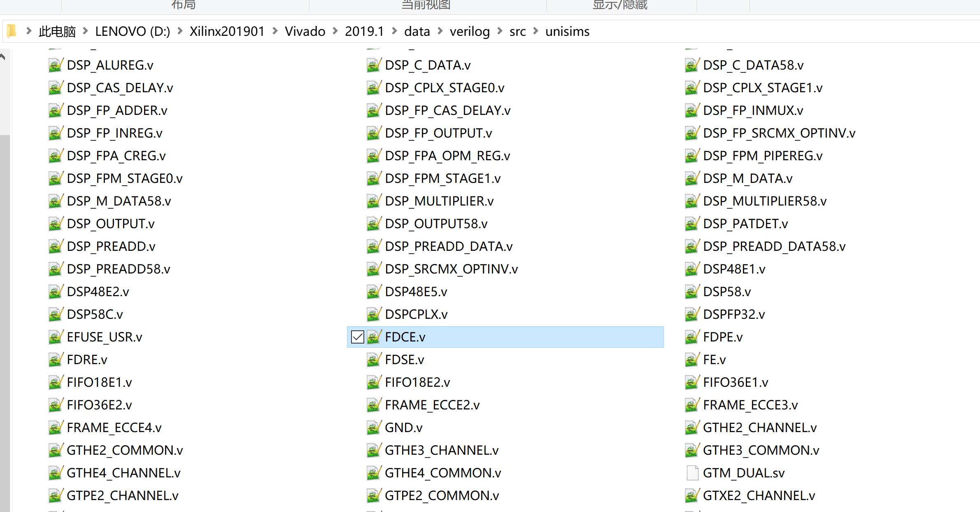Select the FRAME_ECCE3.v file name

[x=750, y=405]
